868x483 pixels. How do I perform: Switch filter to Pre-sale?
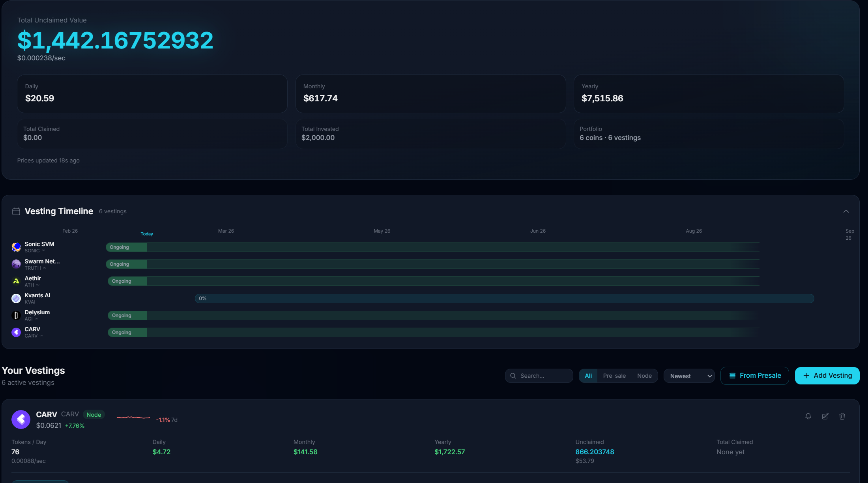click(x=614, y=375)
